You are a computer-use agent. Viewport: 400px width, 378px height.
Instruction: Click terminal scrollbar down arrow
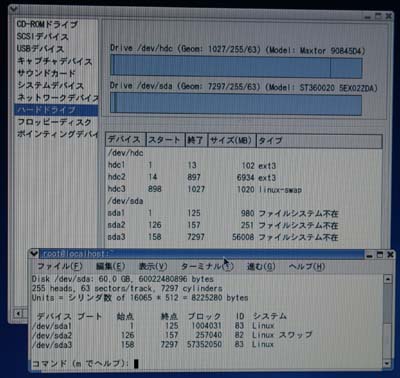pyautogui.click(x=387, y=363)
